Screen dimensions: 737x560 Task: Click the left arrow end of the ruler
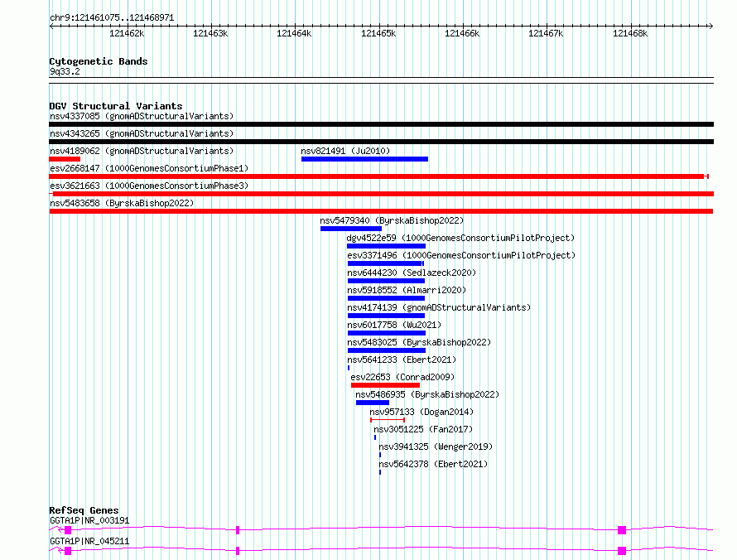click(x=51, y=26)
